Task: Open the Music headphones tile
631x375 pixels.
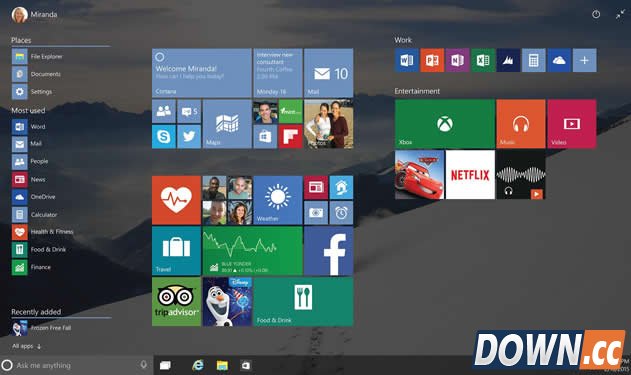Action: click(521, 124)
